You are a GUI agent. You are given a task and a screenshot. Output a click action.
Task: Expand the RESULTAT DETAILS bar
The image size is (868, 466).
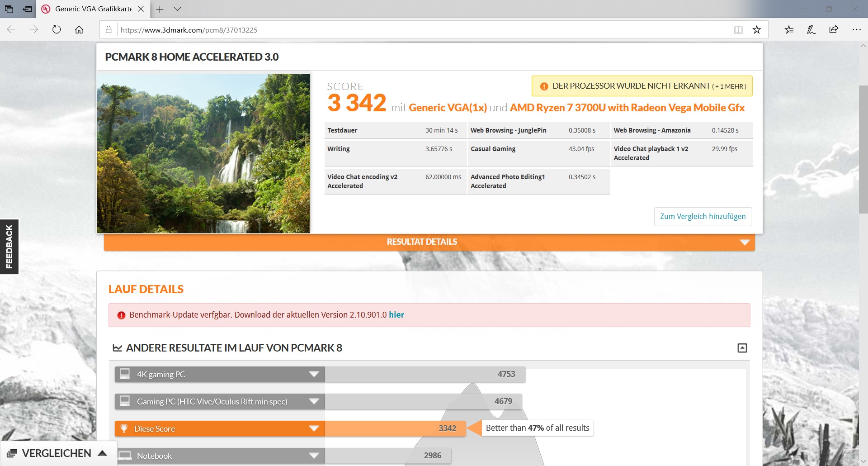tap(429, 242)
